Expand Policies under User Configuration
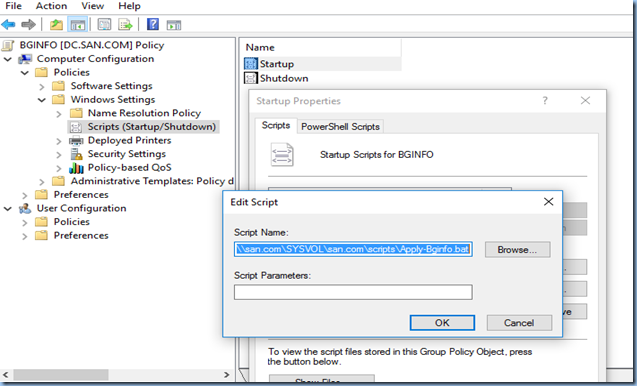 [x=25, y=223]
